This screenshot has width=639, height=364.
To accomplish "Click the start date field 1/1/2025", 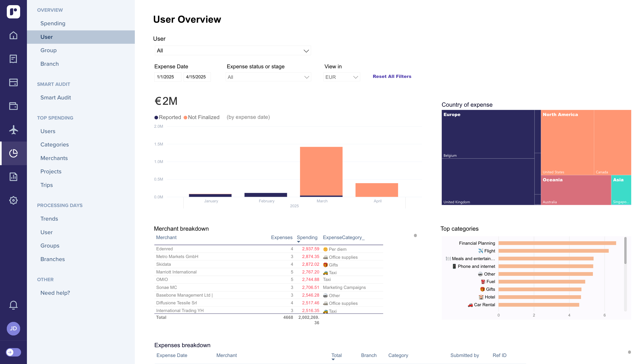I will pyautogui.click(x=168, y=77).
